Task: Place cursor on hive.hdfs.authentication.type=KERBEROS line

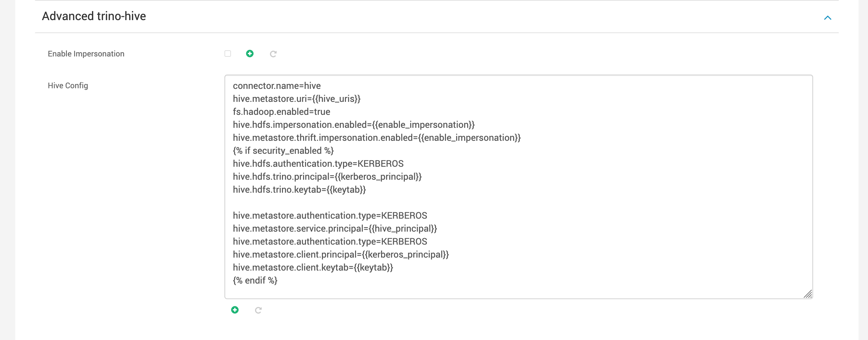Action: click(x=318, y=164)
